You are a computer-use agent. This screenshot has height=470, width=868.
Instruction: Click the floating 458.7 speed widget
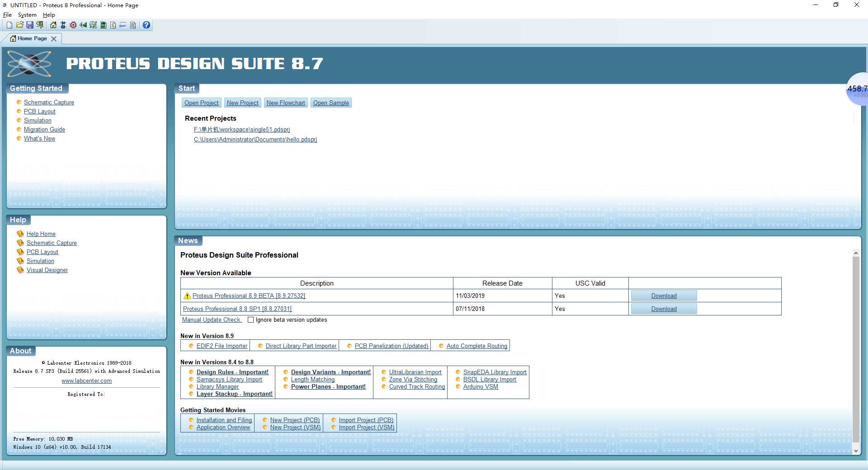pos(857,89)
